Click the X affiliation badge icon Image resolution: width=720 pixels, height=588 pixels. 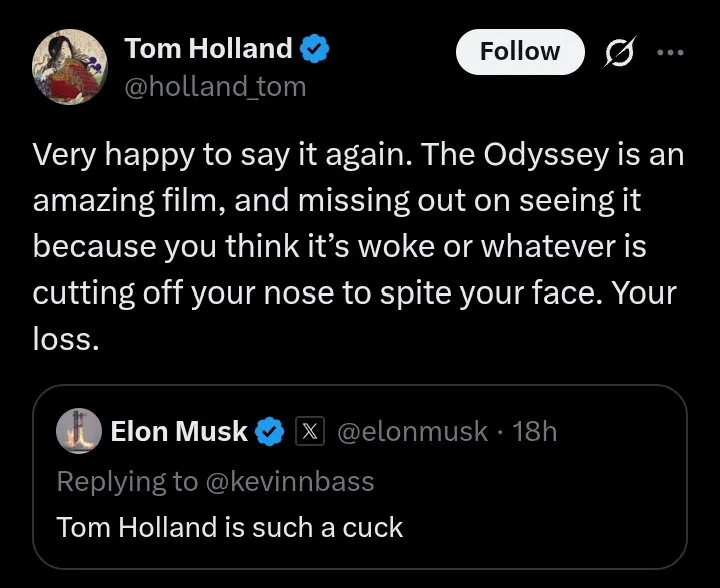tap(310, 431)
